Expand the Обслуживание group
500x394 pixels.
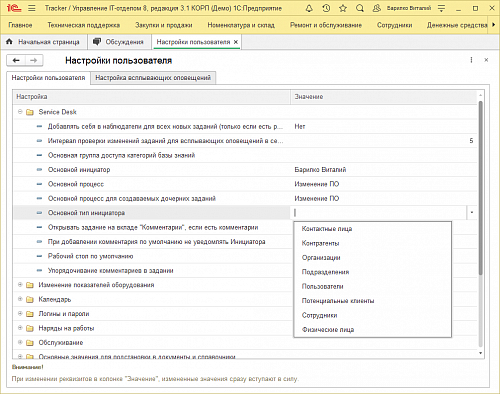pos(20,342)
